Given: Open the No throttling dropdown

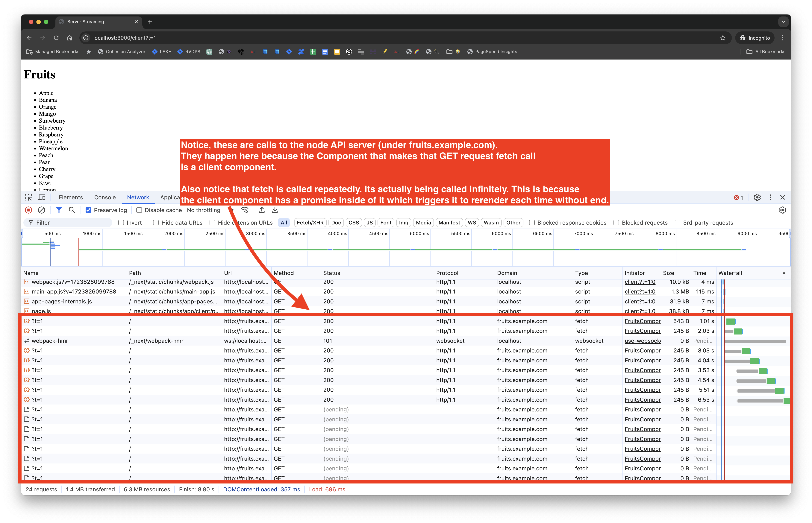Looking at the screenshot, I should pyautogui.click(x=204, y=210).
